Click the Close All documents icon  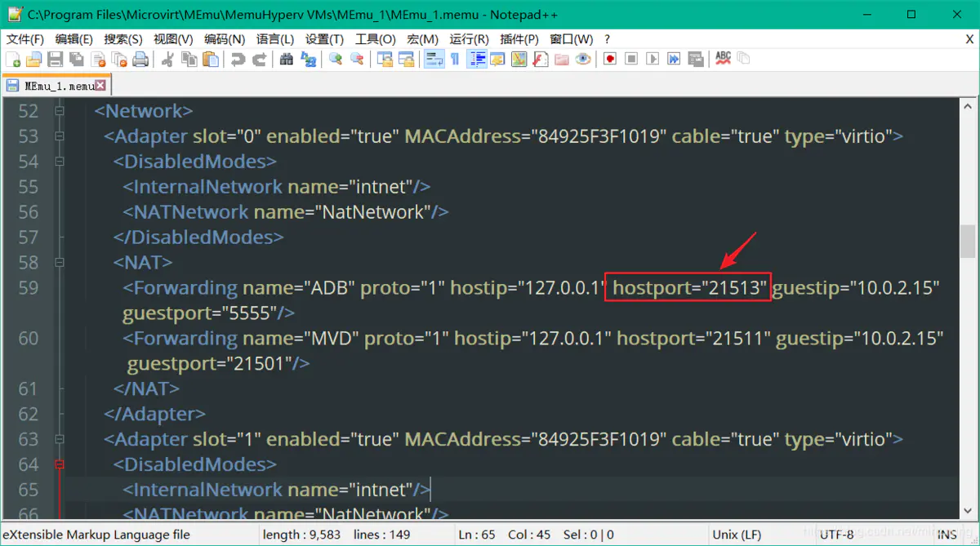(x=119, y=59)
